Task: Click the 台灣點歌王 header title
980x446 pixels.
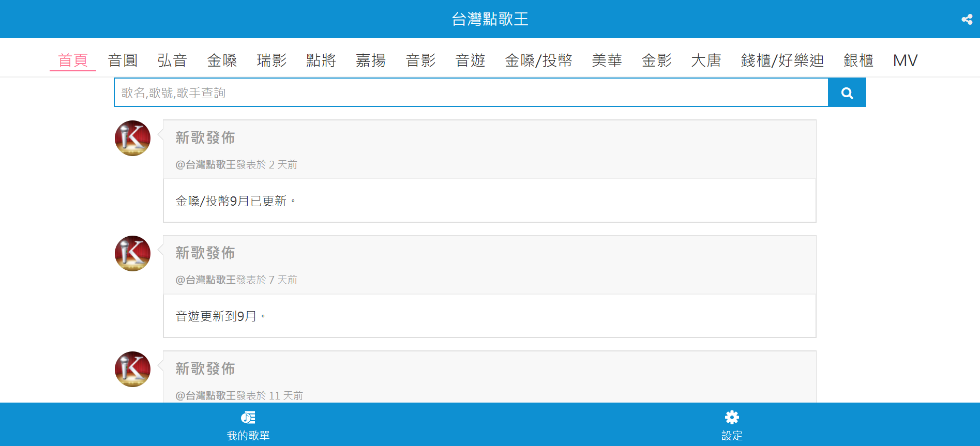Action: coord(490,19)
